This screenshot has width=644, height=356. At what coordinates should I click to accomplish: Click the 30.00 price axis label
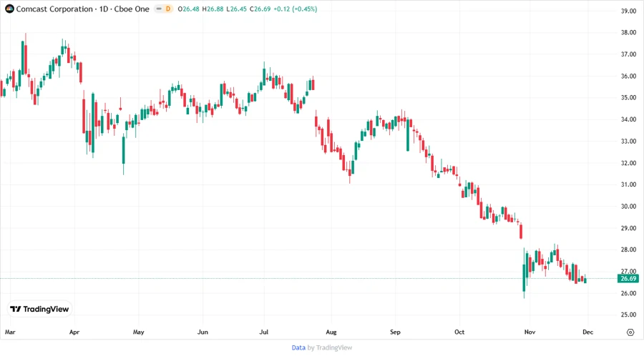628,207
